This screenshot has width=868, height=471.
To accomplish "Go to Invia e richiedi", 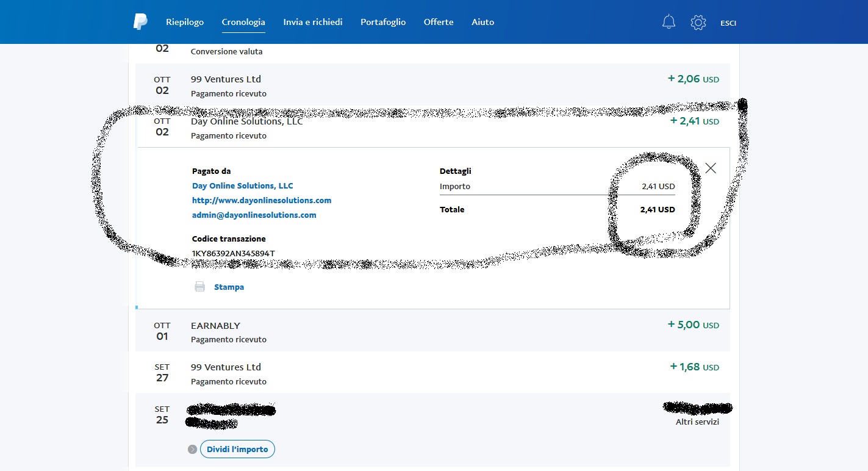I will tap(313, 22).
